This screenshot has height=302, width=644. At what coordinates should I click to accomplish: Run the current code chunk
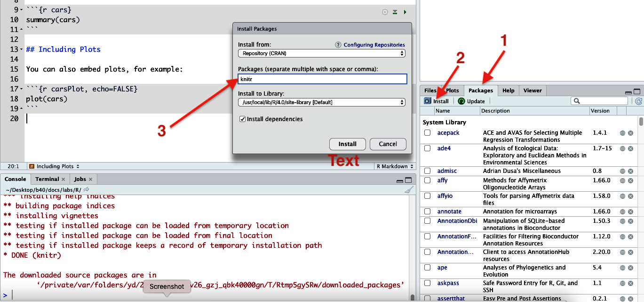pyautogui.click(x=405, y=11)
